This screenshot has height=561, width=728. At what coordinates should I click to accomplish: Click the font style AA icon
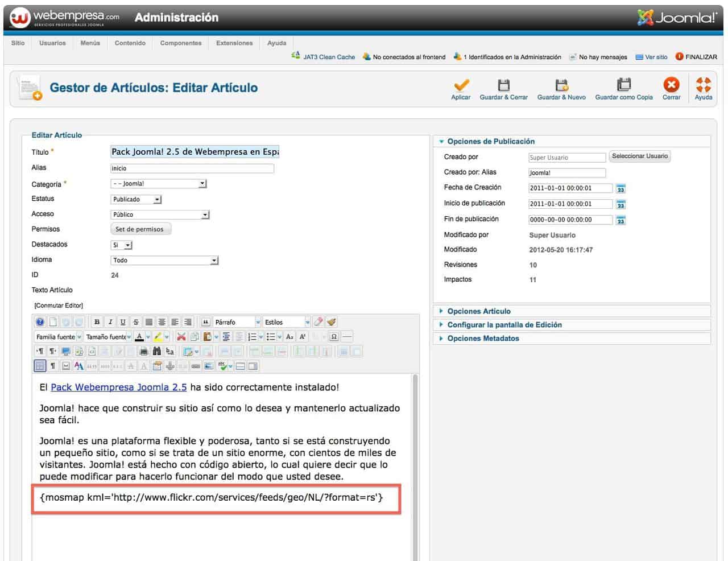point(78,366)
